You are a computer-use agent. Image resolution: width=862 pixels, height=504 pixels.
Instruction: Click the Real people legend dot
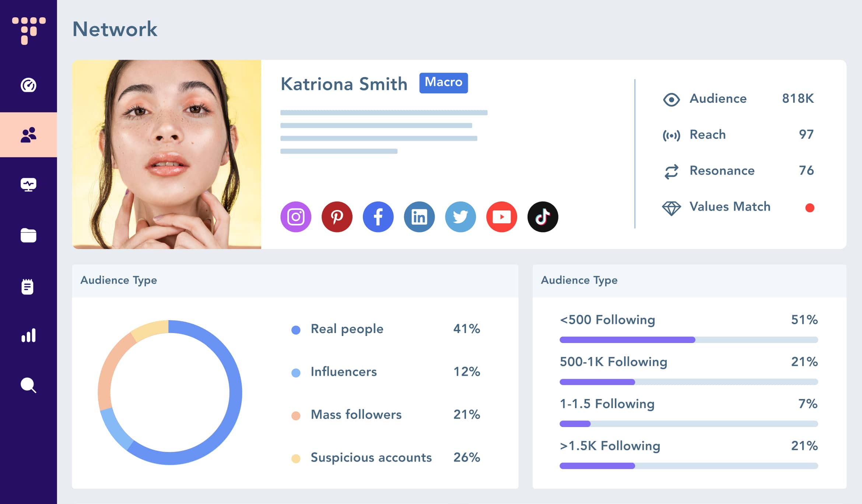click(296, 330)
